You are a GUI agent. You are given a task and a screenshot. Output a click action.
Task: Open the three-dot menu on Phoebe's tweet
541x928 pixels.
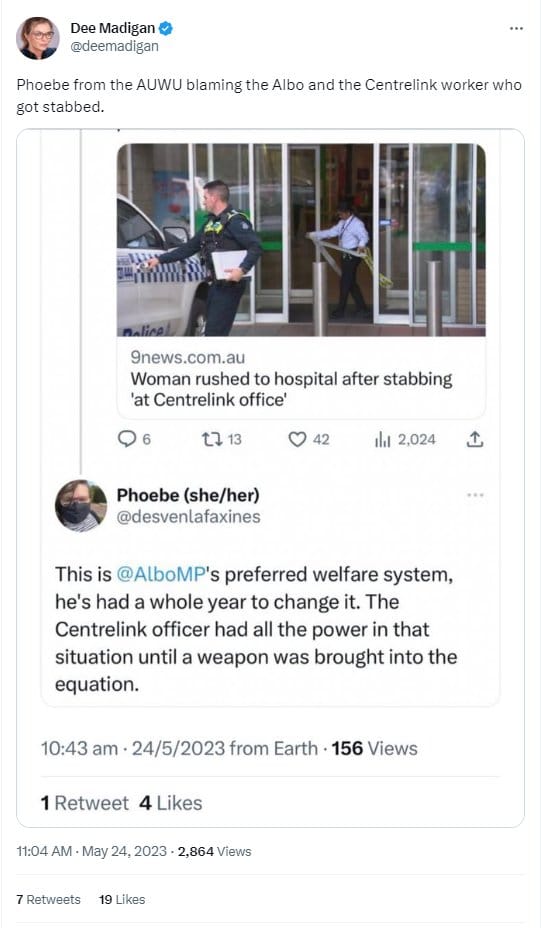pos(475,495)
